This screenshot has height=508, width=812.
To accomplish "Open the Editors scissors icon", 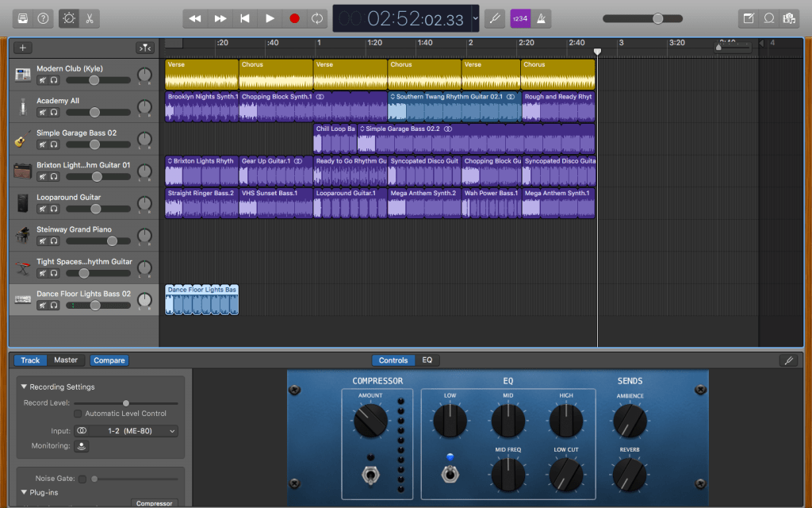I will [x=90, y=17].
